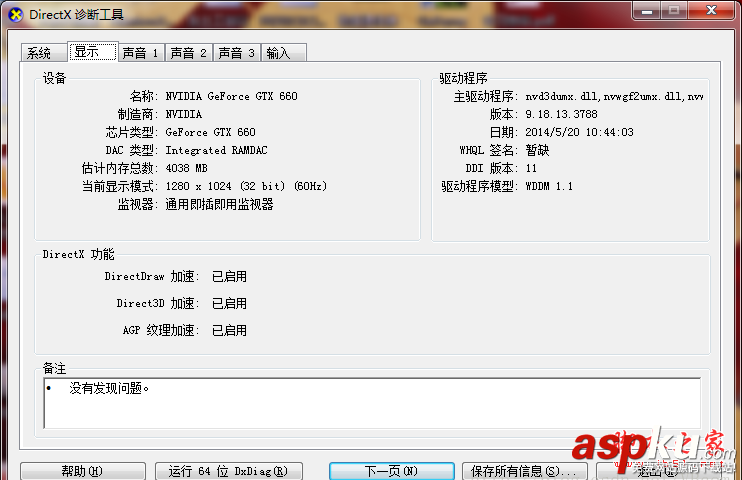The height and width of the screenshot is (480, 742).
Task: Click the 主驱动程序 label
Action: pos(486,97)
